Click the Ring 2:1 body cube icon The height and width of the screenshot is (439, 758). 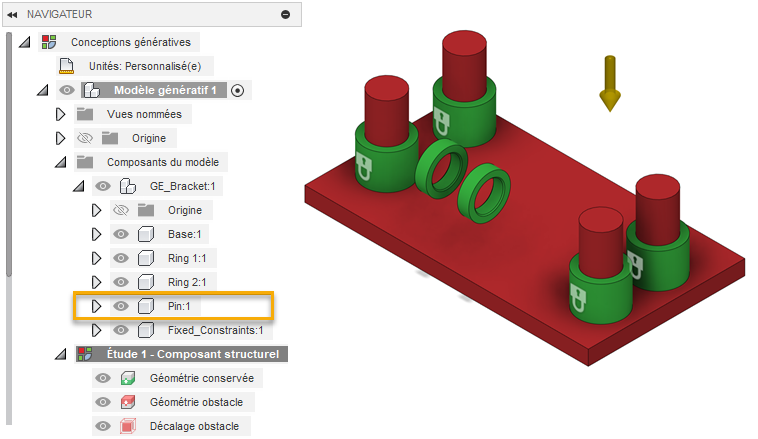point(146,282)
